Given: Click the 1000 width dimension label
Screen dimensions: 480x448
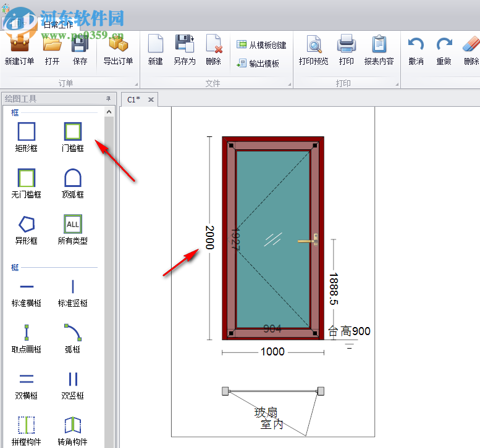Looking at the screenshot, I should [272, 352].
